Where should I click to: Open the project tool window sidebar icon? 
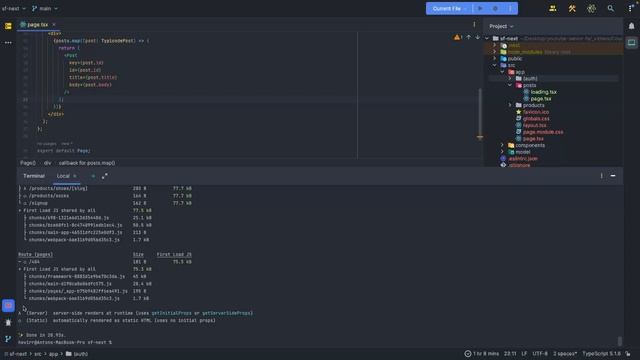coord(8,26)
